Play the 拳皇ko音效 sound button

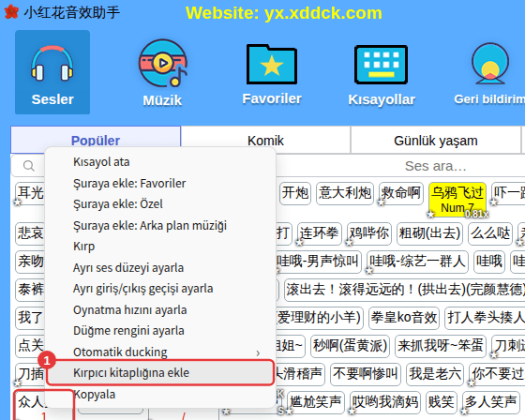404,318
